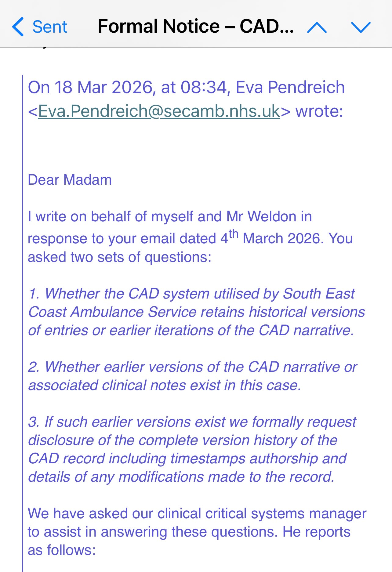
Task: Tap the 'Formal Notice – CAD...' subject title
Action: point(196,26)
